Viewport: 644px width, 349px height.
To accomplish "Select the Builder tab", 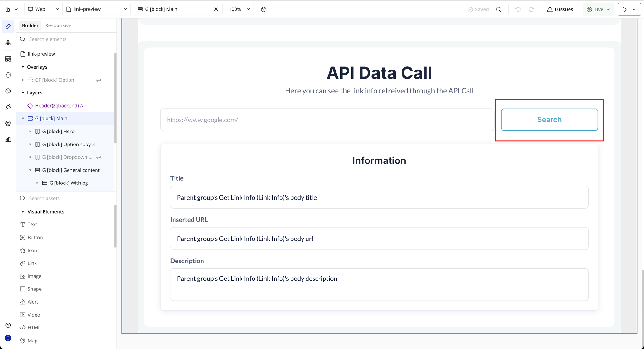I will coord(30,25).
